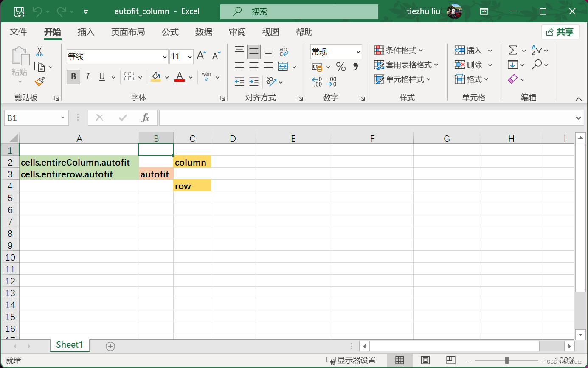
Task: Click the Wrap Text icon
Action: click(284, 52)
